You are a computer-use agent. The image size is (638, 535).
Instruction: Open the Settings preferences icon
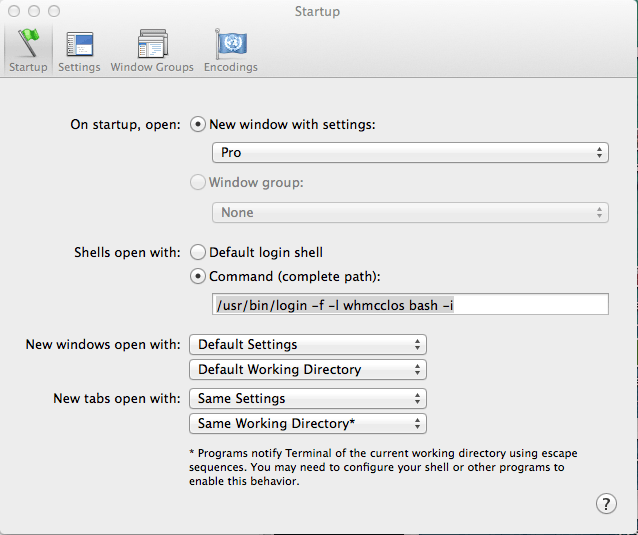click(x=79, y=44)
